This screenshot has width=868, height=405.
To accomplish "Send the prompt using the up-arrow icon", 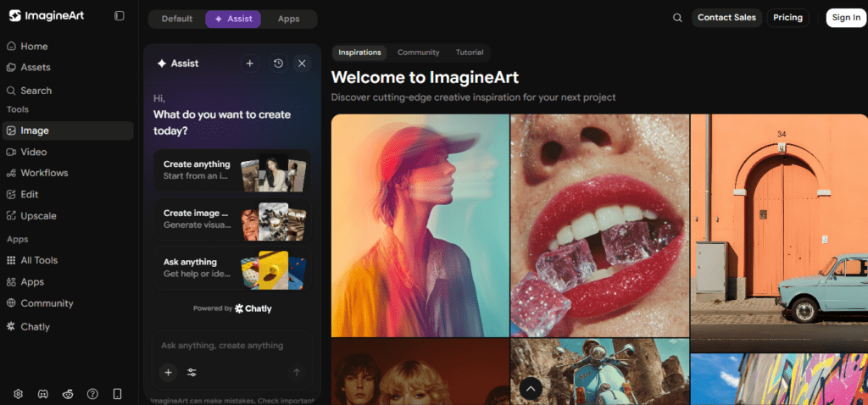I will (x=296, y=372).
